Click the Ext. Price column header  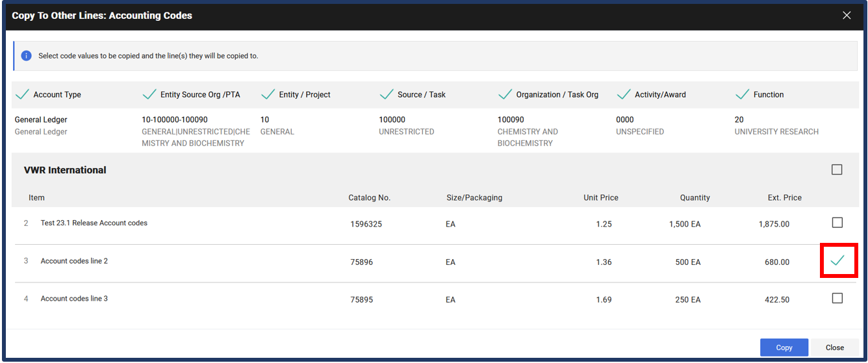tap(784, 197)
